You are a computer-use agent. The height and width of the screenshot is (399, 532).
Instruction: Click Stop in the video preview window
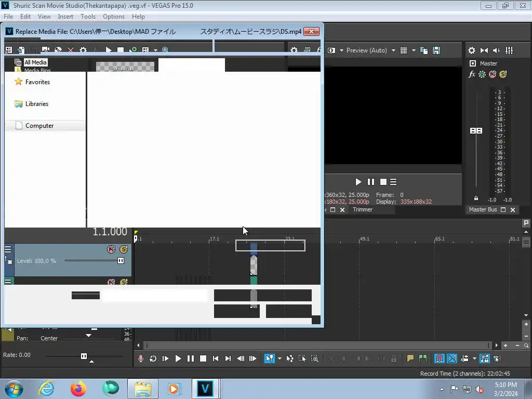pos(383,182)
